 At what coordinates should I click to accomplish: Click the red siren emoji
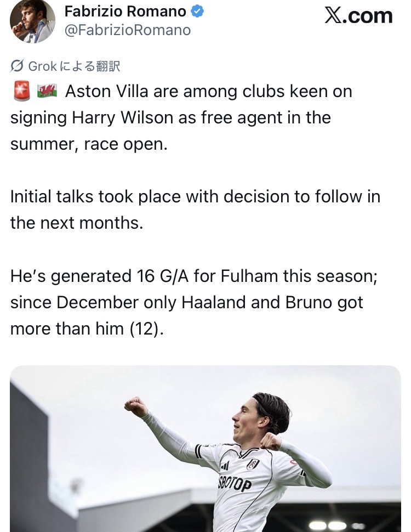click(21, 91)
